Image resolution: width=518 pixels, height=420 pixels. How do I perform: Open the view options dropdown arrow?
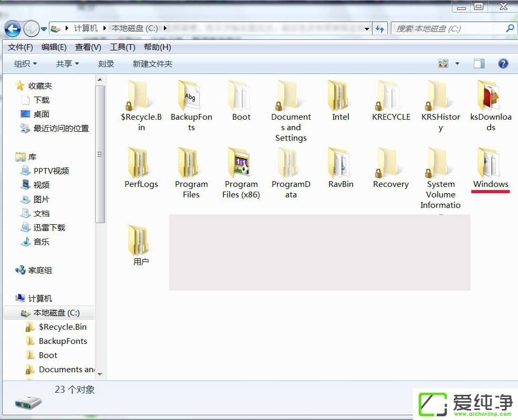pos(457,64)
